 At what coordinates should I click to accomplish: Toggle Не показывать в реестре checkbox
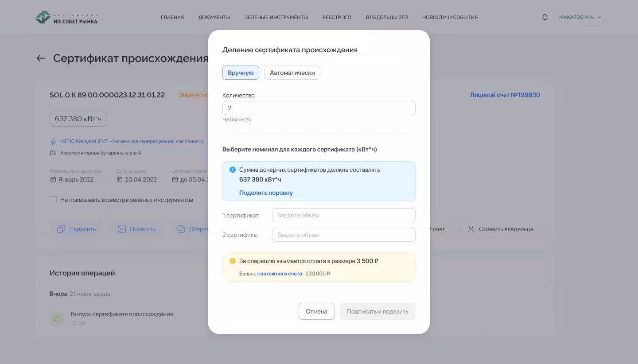(x=53, y=200)
